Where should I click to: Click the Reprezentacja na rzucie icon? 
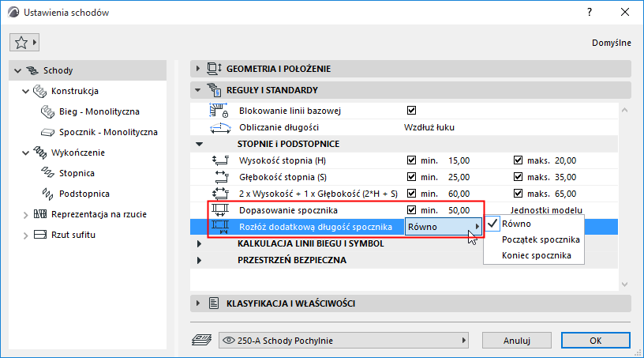[39, 214]
